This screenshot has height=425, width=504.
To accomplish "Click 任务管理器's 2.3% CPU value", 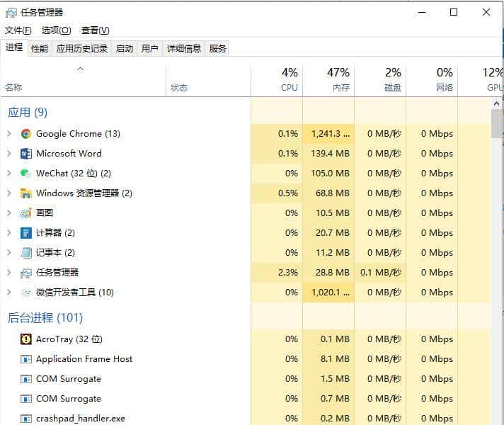I will 288,273.
